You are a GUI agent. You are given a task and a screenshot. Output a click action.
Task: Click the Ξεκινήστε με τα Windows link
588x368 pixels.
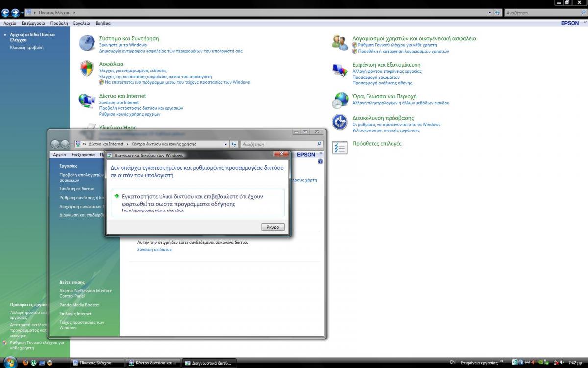click(123, 45)
